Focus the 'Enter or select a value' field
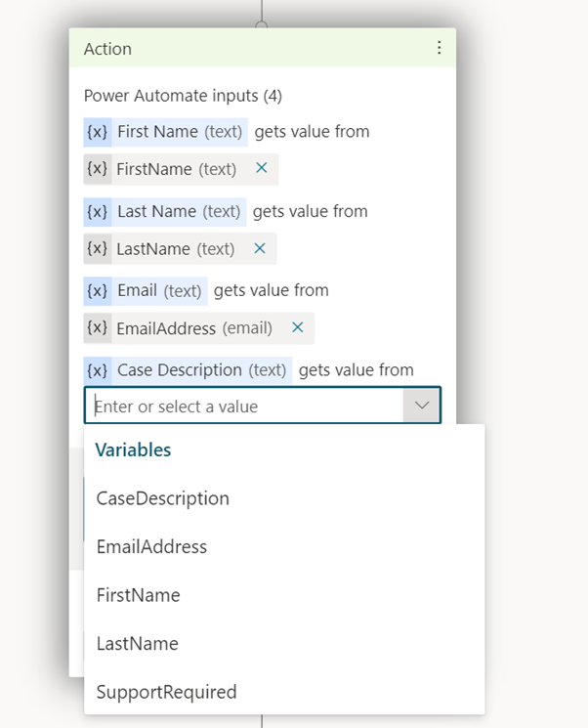Viewport: 588px width, 728px height. coord(243,406)
